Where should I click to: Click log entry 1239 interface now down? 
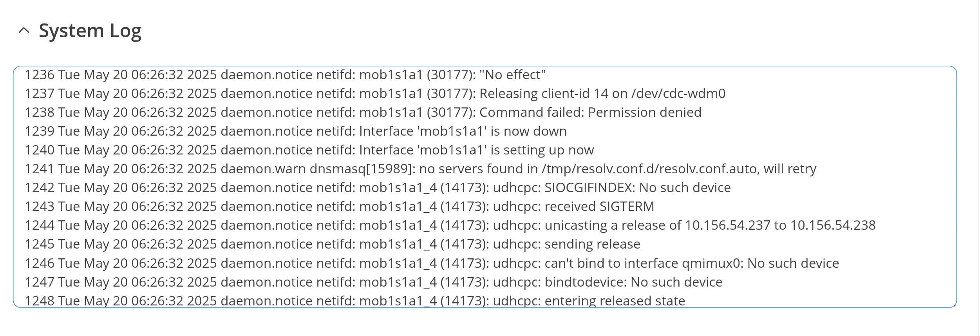(295, 131)
